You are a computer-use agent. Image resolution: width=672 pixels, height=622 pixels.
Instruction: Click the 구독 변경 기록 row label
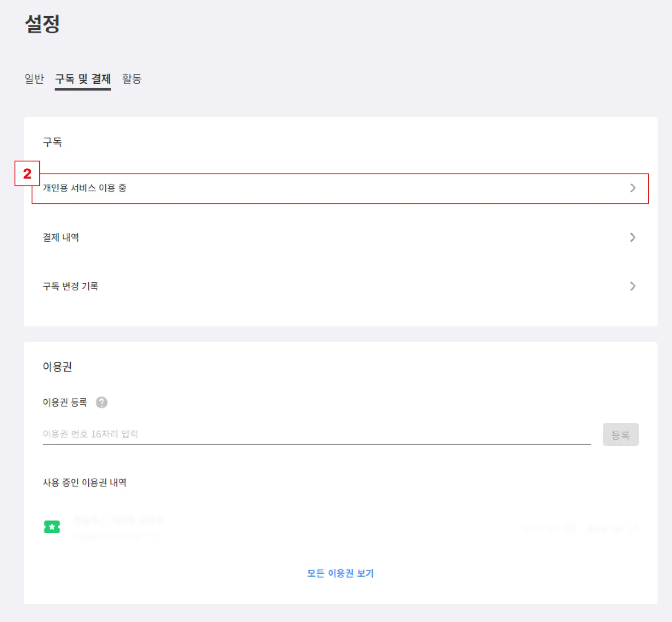pos(70,286)
